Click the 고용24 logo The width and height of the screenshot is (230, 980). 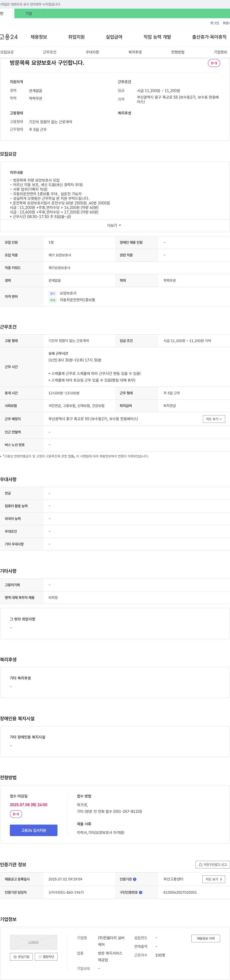coord(9,37)
